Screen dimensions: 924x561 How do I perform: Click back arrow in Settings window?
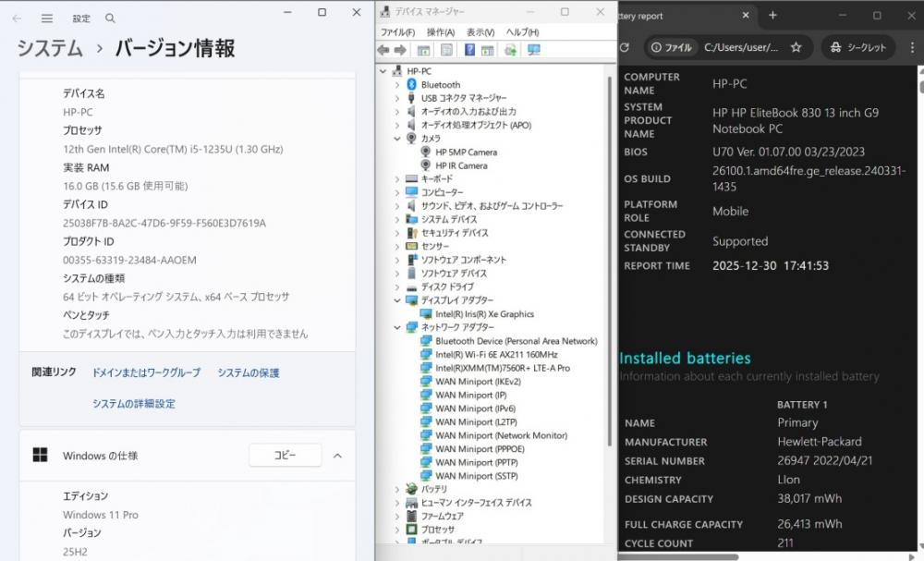(17, 18)
